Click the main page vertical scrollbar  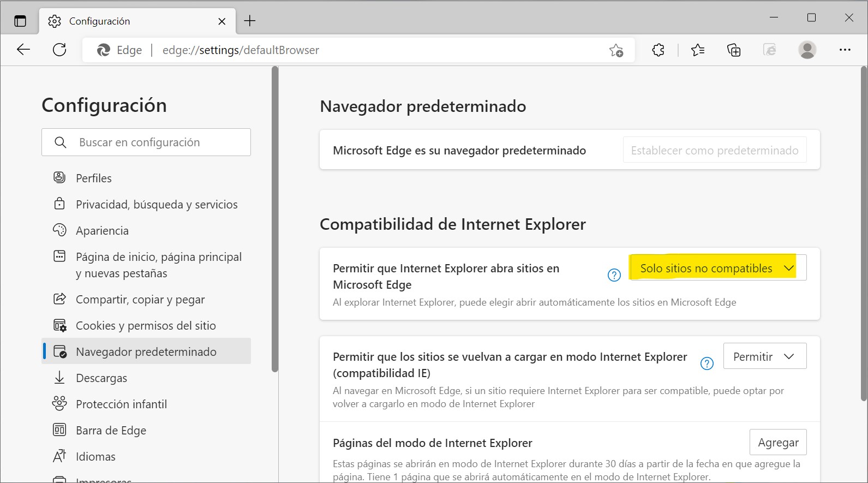[x=864, y=234]
